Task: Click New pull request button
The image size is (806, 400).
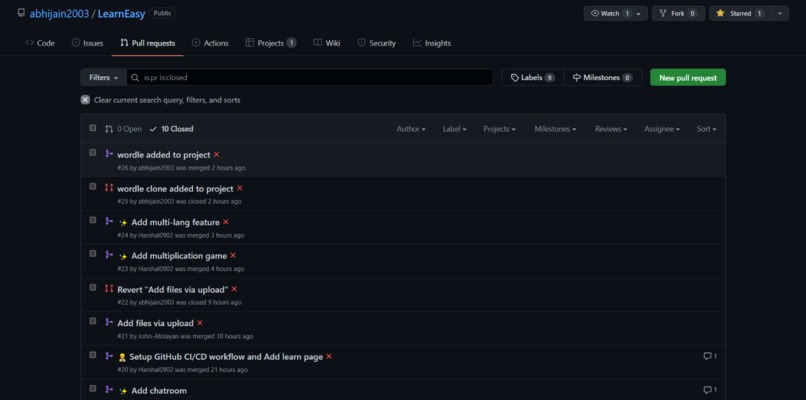Action: coord(688,78)
